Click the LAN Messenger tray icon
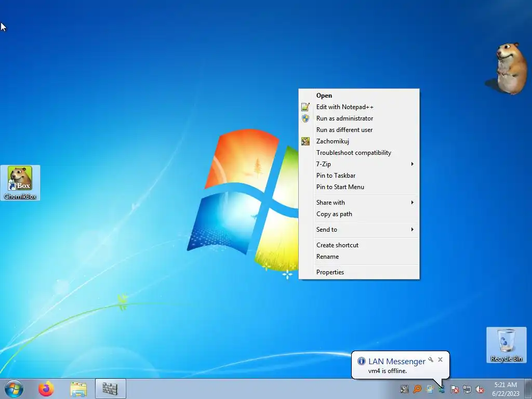Viewport: 532px width, 399px height. tap(442, 389)
